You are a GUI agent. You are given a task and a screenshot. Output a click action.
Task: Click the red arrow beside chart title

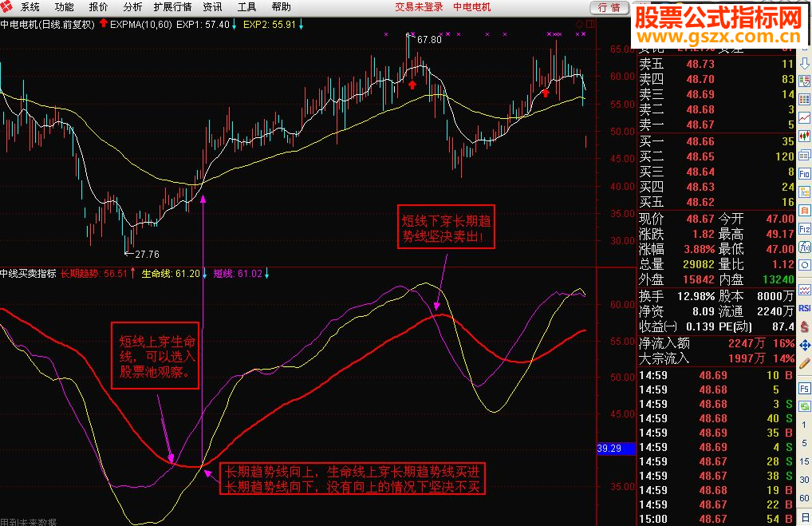103,23
